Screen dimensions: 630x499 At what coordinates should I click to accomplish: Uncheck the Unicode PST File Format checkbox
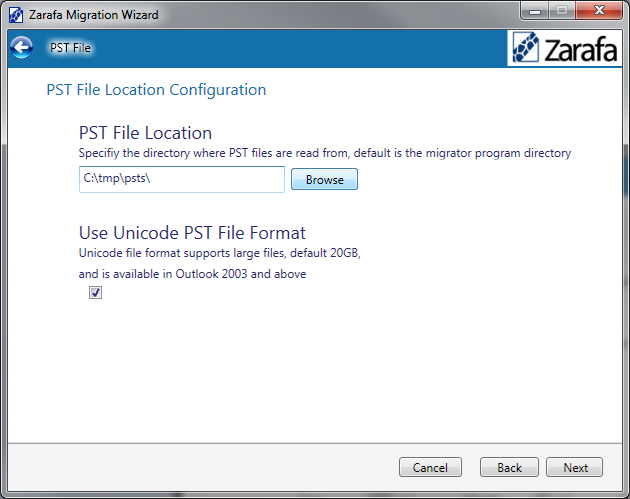pyautogui.click(x=95, y=293)
